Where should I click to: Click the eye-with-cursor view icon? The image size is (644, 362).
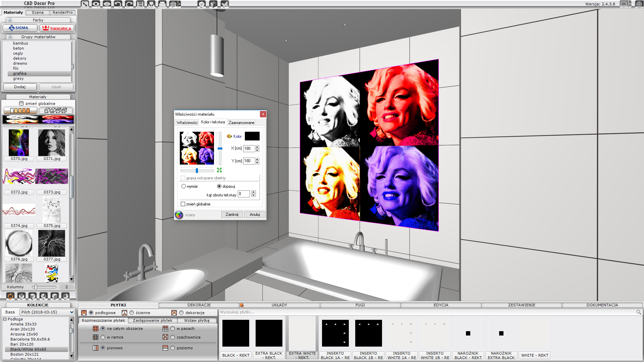click(96, 4)
